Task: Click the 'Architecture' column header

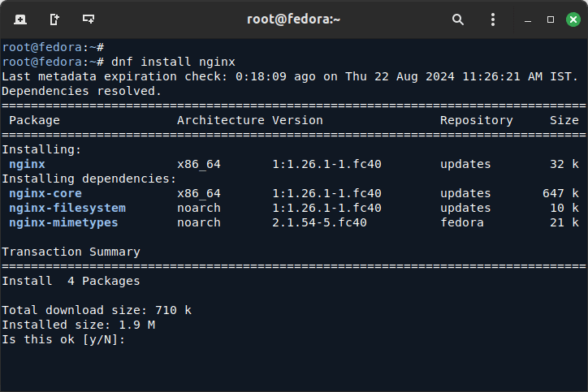Action: coord(221,120)
